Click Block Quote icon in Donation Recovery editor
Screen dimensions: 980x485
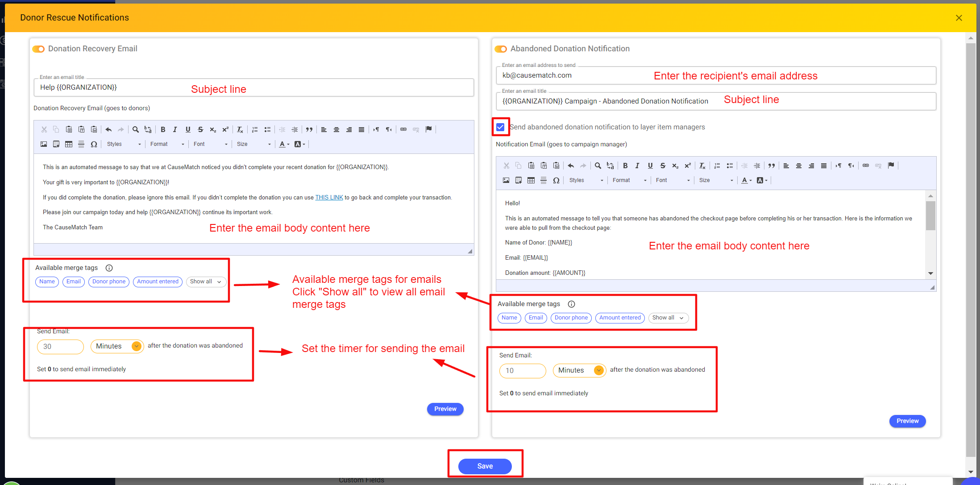[309, 129]
